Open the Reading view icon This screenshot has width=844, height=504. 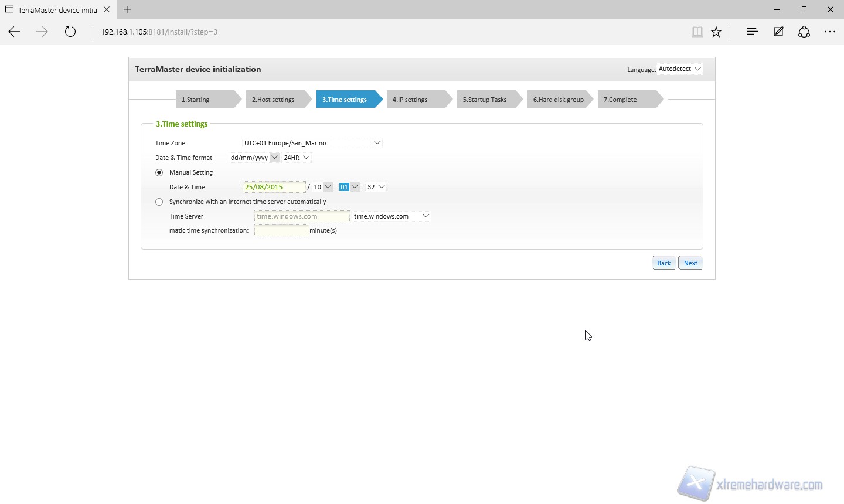click(x=697, y=32)
